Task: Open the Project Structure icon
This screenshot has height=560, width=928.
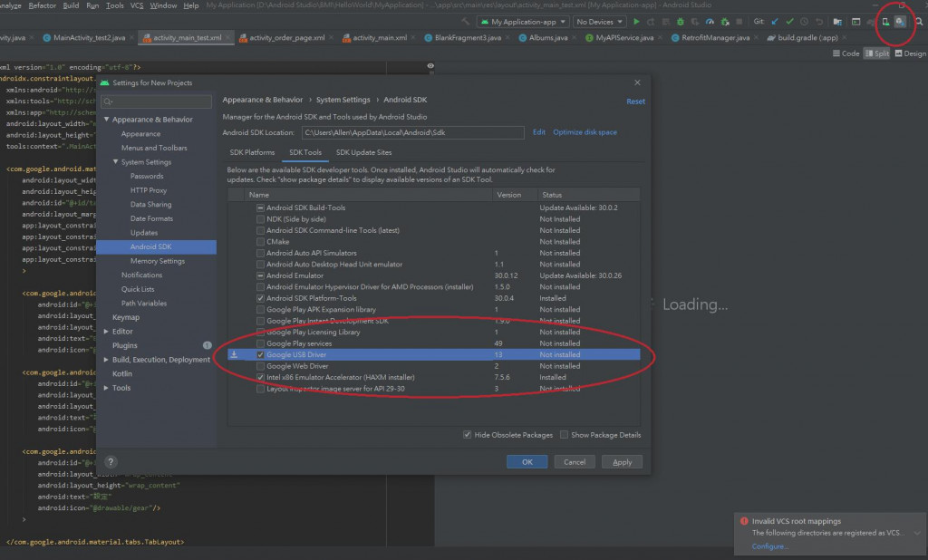Action: click(837, 22)
